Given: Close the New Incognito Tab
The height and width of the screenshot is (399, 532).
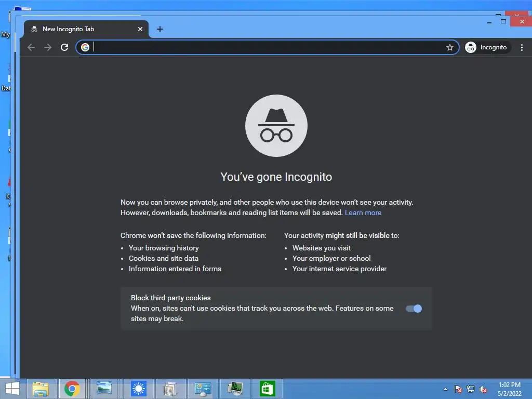Looking at the screenshot, I should tap(140, 29).
